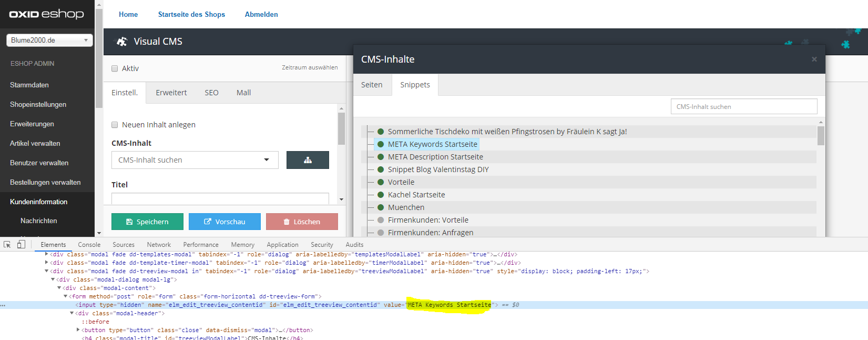Click green status dot beside Vorteile
Image resolution: width=868 pixels, height=340 pixels.
(381, 182)
